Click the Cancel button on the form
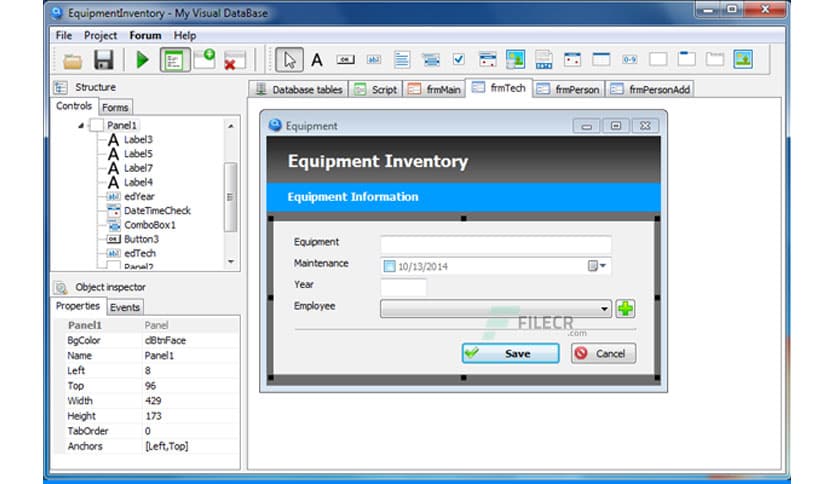836x484 pixels. [x=603, y=353]
